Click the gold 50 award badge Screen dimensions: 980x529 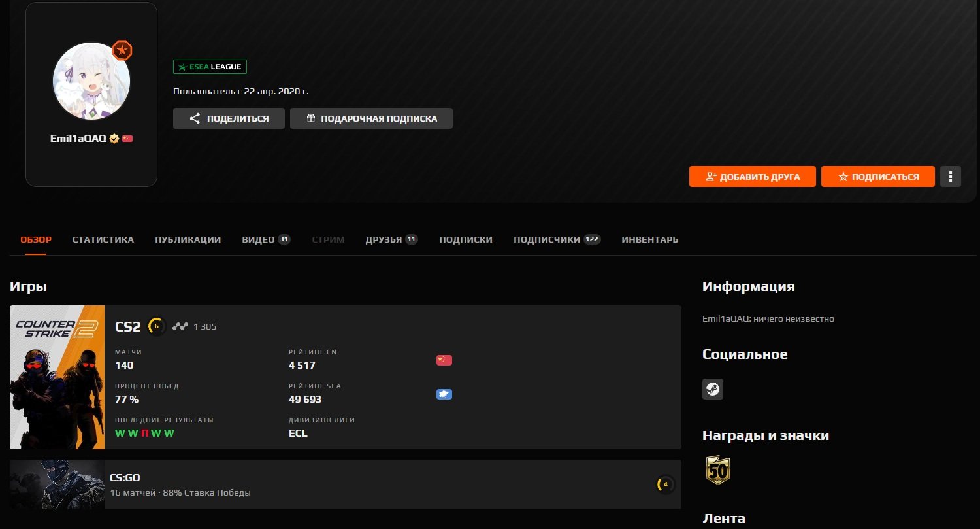coord(718,470)
